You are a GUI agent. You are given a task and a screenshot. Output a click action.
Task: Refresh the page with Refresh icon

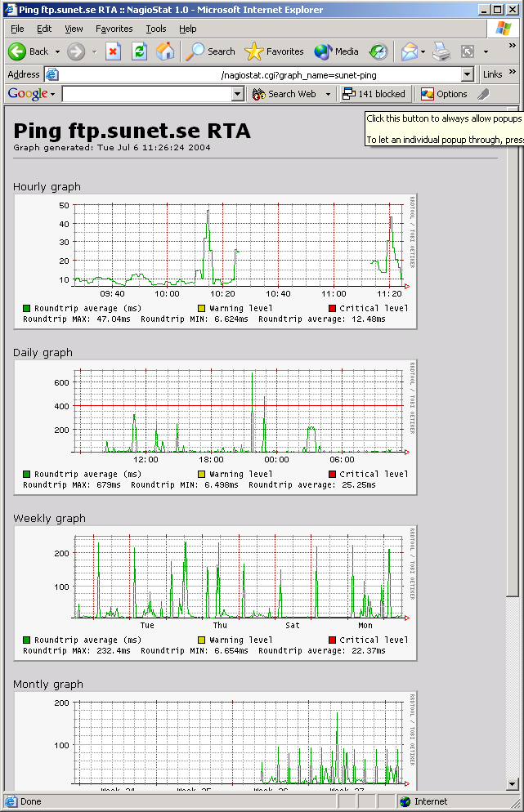point(140,51)
